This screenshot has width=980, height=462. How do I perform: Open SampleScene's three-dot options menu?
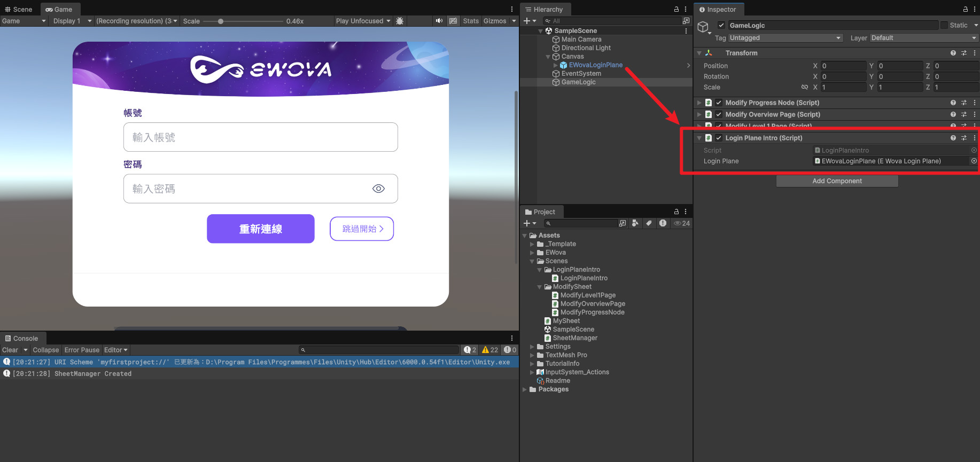coord(686,31)
